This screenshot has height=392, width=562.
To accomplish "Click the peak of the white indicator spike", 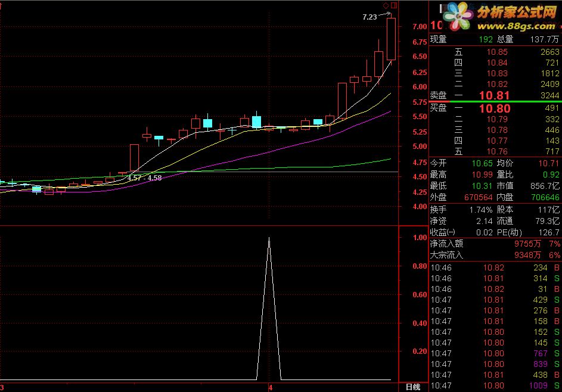I will point(269,238).
